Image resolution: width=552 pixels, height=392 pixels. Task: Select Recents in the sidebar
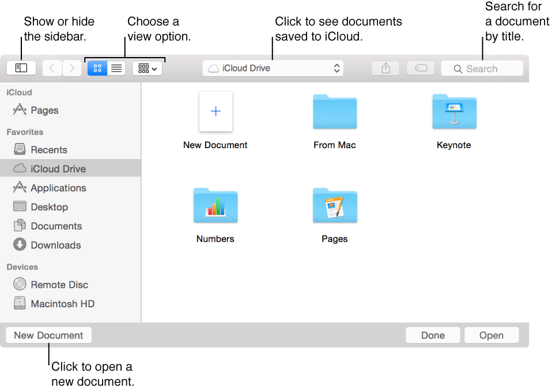(70, 150)
